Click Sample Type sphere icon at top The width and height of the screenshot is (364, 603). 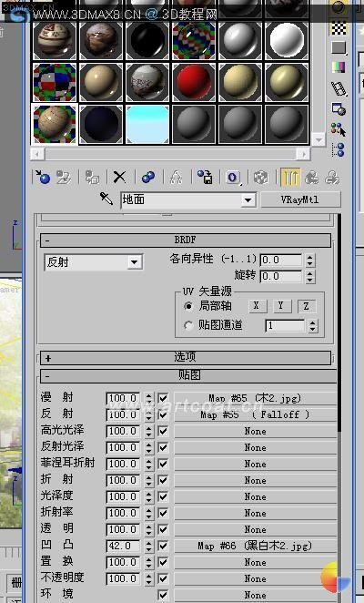coord(339,7)
